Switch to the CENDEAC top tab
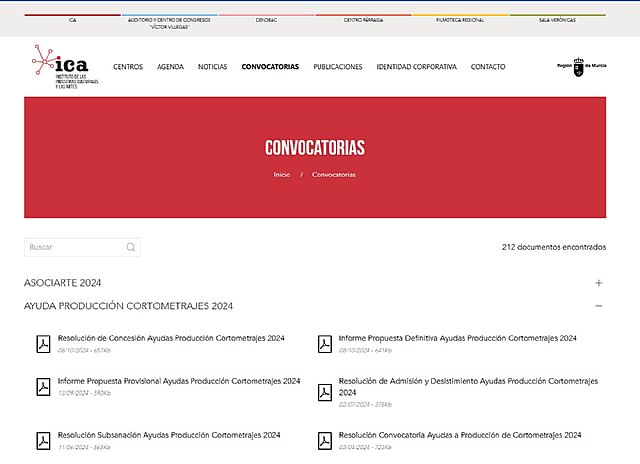This screenshot has width=640, height=464. tap(267, 20)
